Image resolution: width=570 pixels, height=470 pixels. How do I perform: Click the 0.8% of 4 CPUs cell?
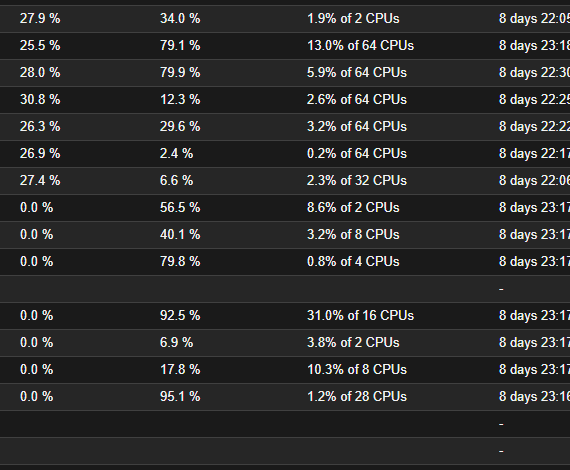(353, 261)
